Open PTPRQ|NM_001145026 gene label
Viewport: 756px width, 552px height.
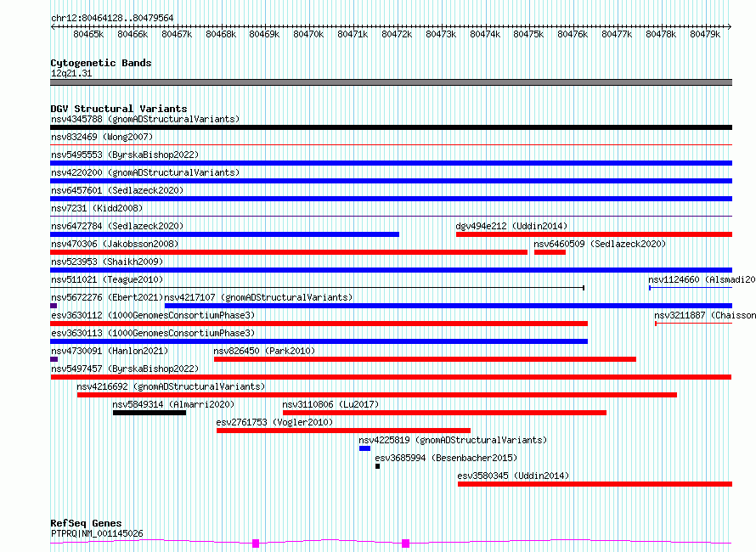click(x=97, y=533)
